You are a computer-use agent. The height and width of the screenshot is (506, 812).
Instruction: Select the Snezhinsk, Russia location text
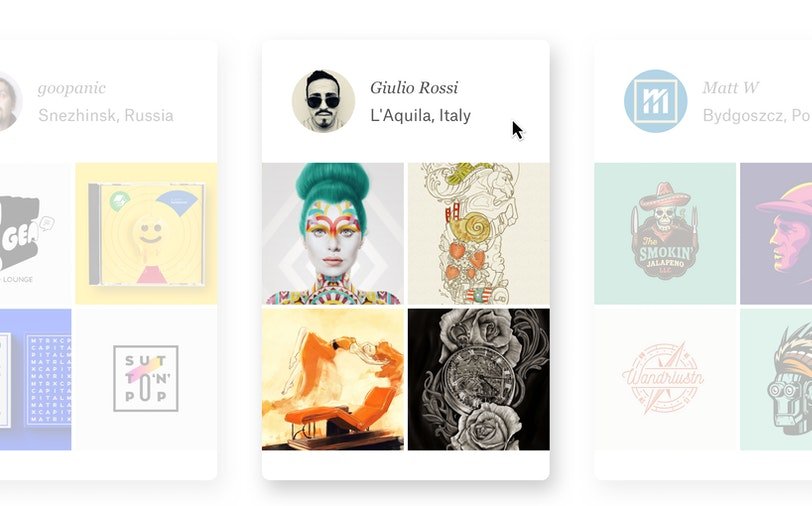106,115
